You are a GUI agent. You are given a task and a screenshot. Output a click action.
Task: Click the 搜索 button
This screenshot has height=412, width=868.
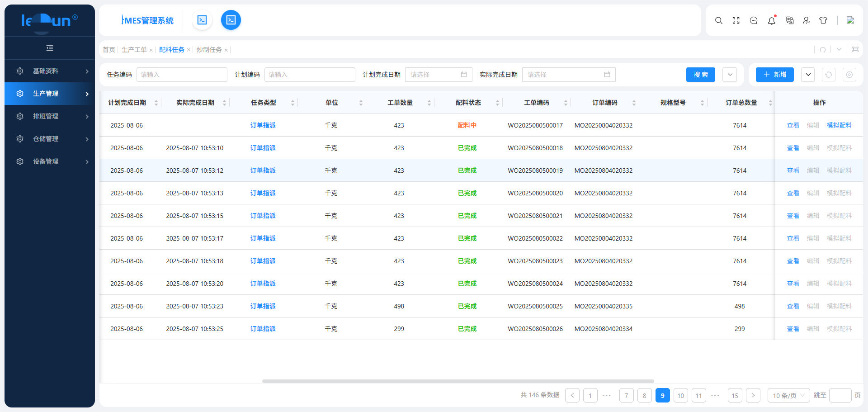(701, 75)
